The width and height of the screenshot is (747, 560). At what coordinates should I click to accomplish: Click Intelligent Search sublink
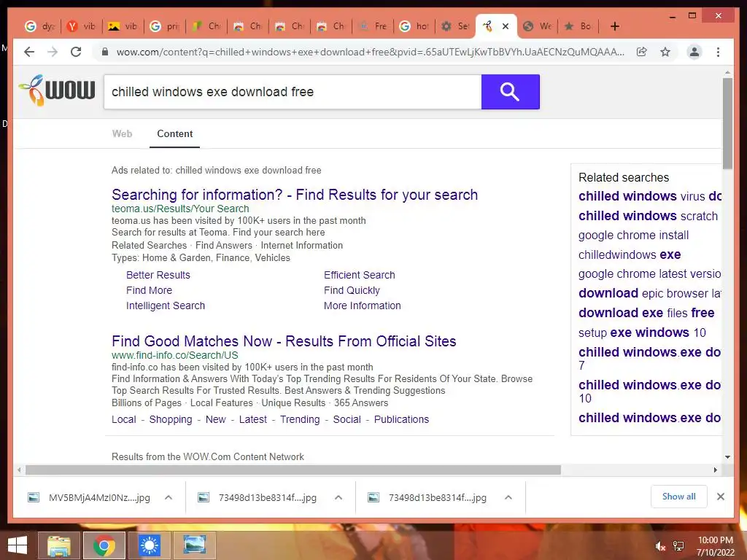(x=166, y=306)
